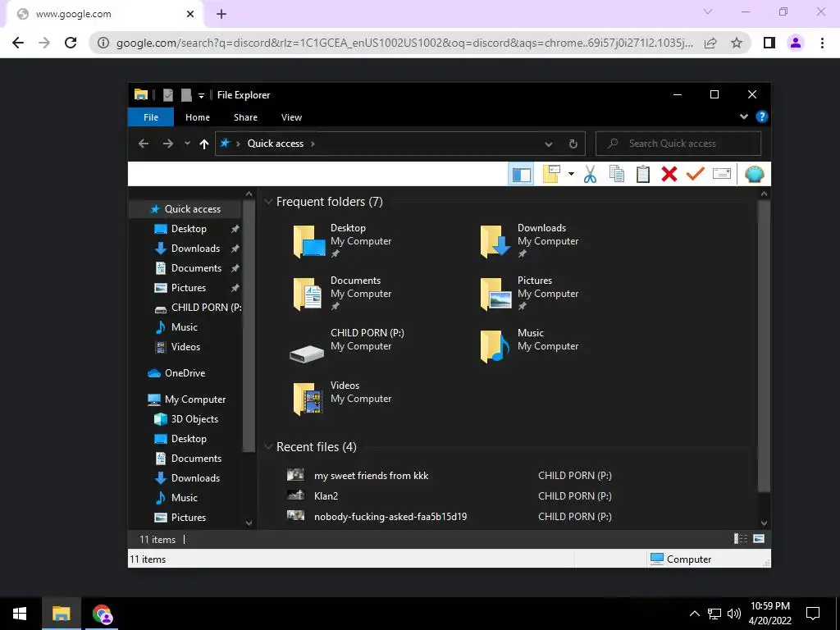Open Chrome three-dot menu
Screen dimensions: 840x630
pyautogui.click(x=822, y=43)
